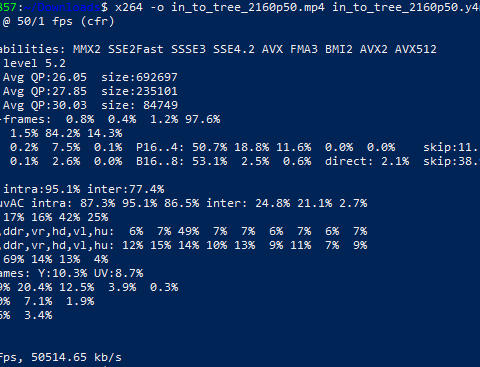Image resolution: width=480 pixels, height=367 pixels.
Task: Click the Avg QP:30.03 value
Action: pos(45,105)
